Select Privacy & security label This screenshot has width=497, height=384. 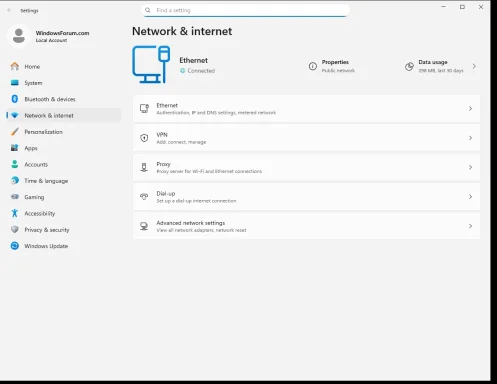click(x=47, y=230)
